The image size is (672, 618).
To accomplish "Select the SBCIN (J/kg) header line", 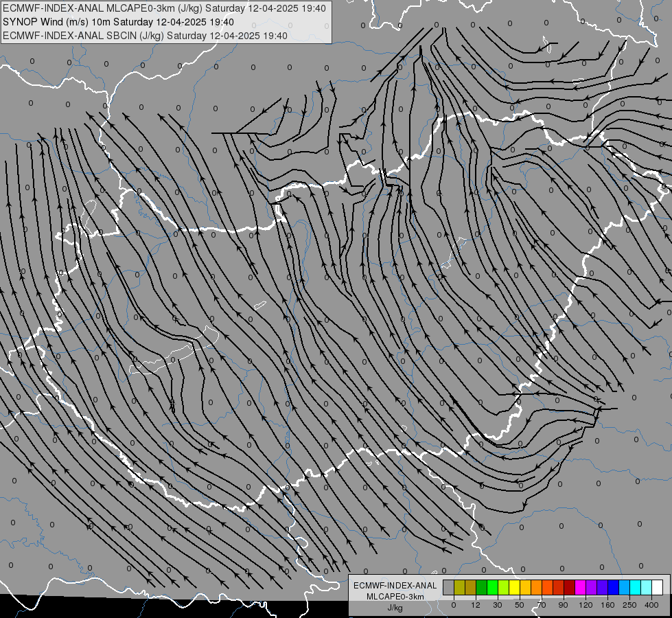I will (145, 36).
